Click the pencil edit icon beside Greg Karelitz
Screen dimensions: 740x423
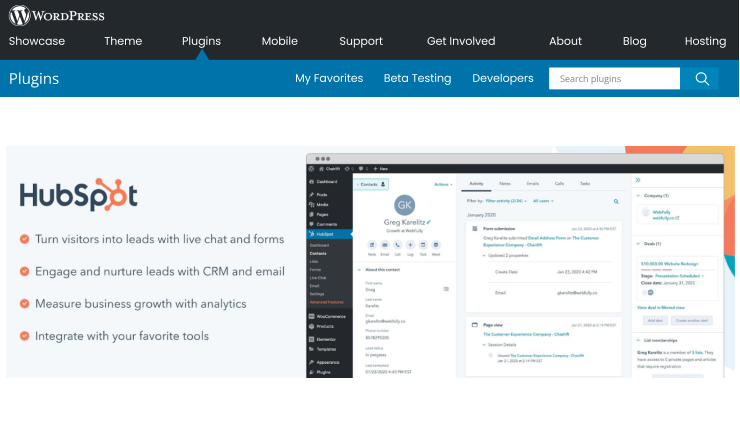[429, 222]
